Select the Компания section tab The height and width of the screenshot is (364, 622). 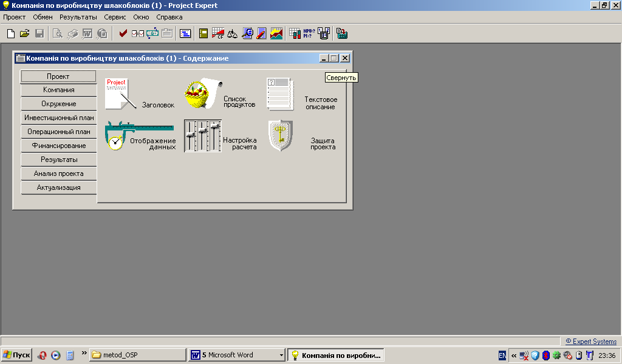58,90
